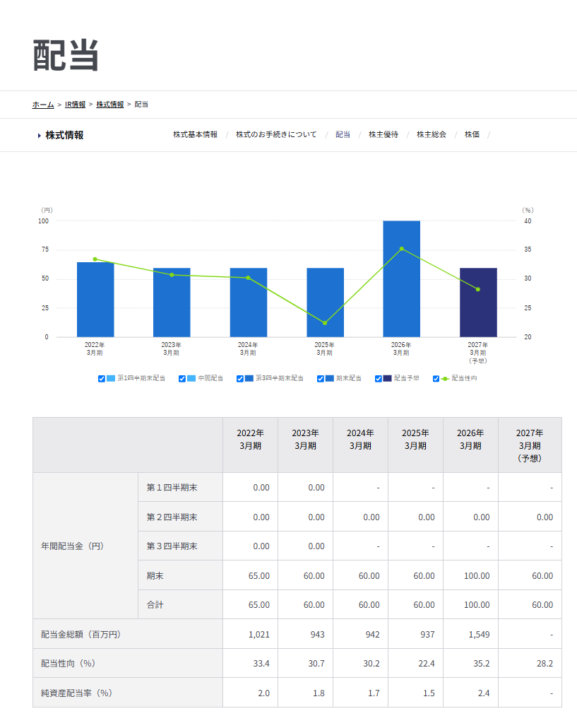Viewport: 577px width, 728px height.
Task: Go to ホーム breadcrumb link
Action: click(x=43, y=105)
